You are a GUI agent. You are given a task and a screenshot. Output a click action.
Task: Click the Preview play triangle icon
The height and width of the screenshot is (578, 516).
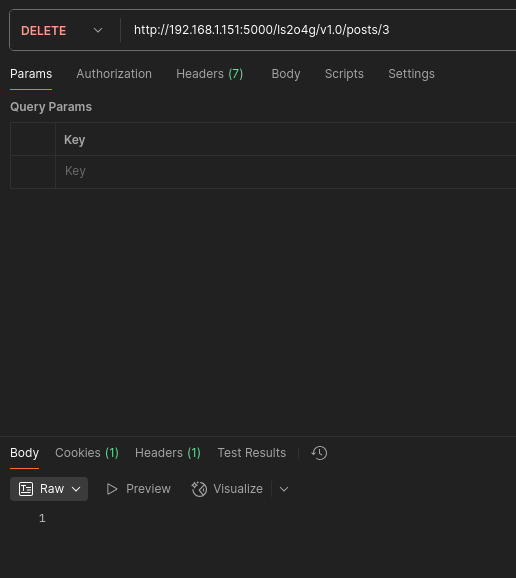112,489
